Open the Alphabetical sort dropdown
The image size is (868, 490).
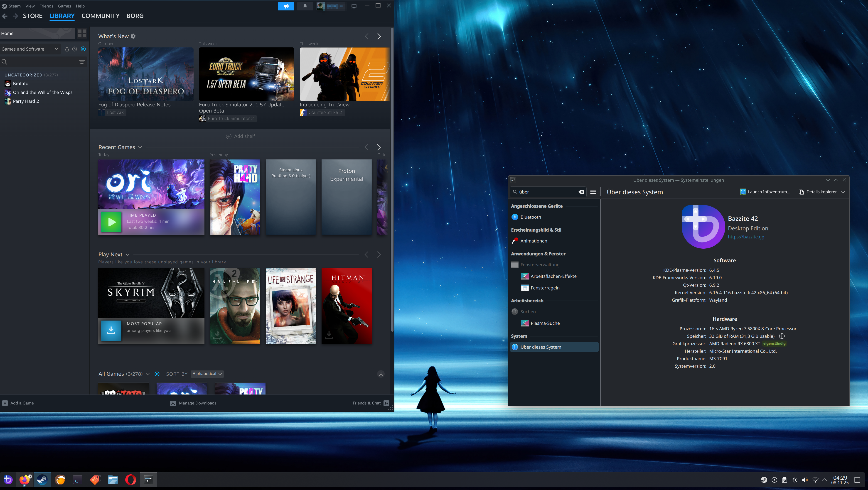pyautogui.click(x=207, y=374)
